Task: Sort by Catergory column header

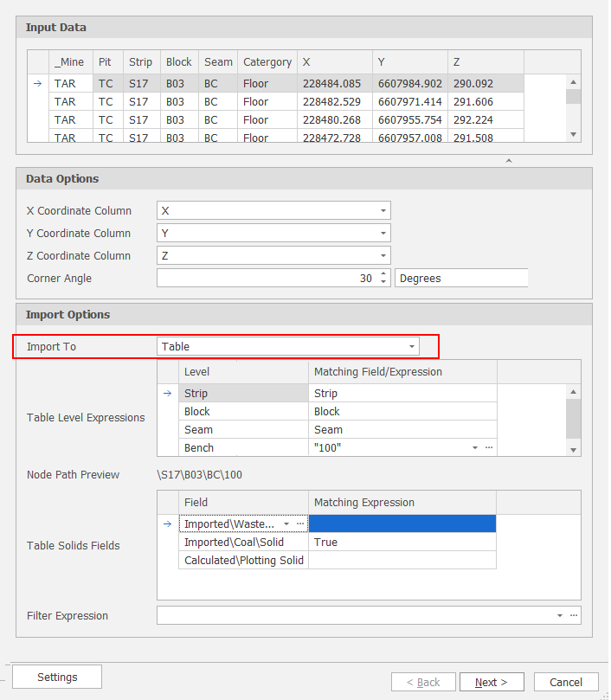Action: tap(267, 62)
